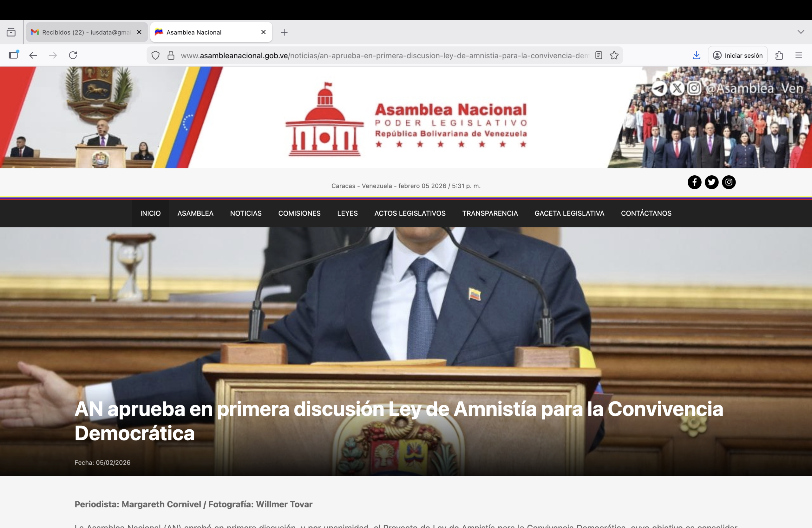Open the downloads arrow icon
Image resolution: width=812 pixels, height=528 pixels.
point(696,55)
